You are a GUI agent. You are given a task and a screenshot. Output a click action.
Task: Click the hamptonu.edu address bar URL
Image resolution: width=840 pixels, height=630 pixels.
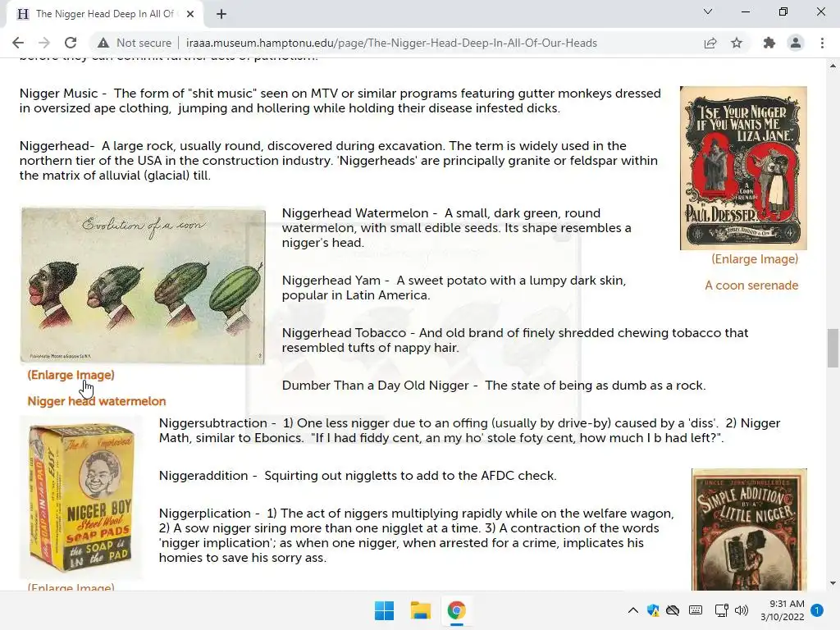[391, 43]
